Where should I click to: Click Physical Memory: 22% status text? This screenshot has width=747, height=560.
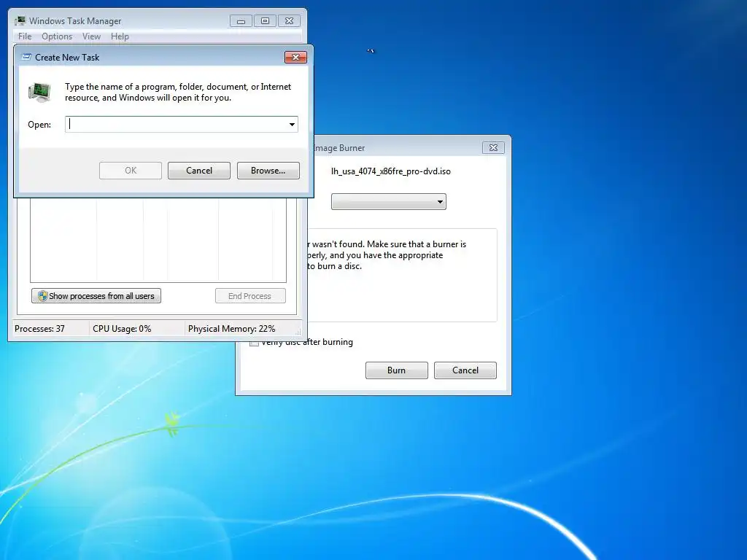pyautogui.click(x=231, y=329)
